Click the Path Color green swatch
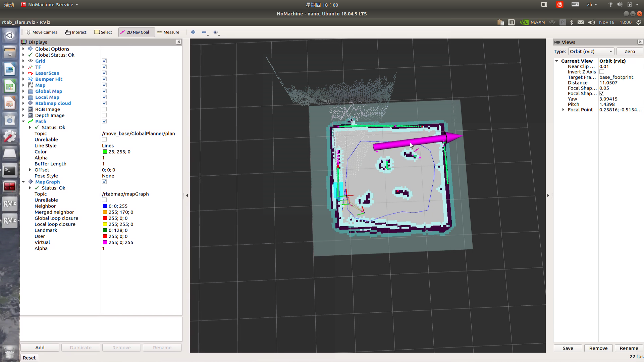644x362 pixels. (x=105, y=152)
